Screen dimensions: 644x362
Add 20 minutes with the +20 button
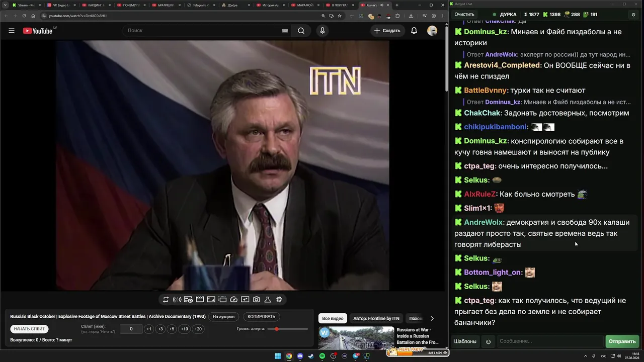click(198, 329)
